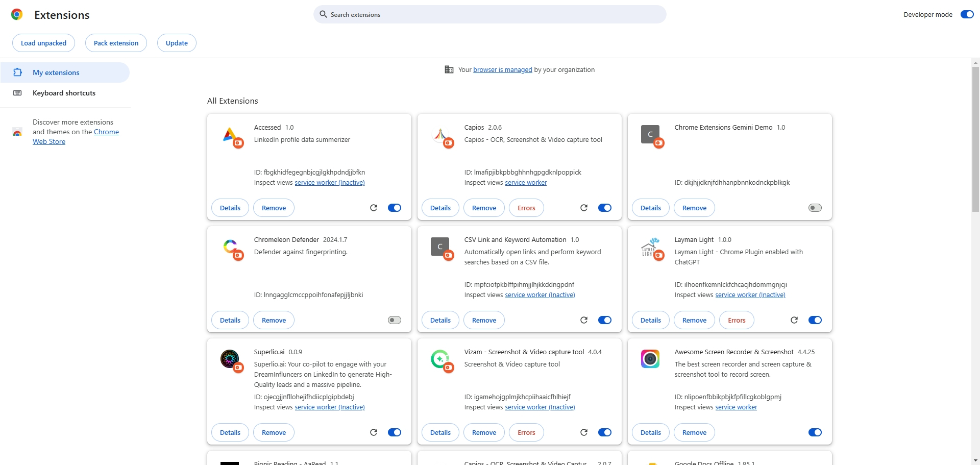The height and width of the screenshot is (465, 980).
Task: View Errors for Layman Light
Action: point(737,320)
